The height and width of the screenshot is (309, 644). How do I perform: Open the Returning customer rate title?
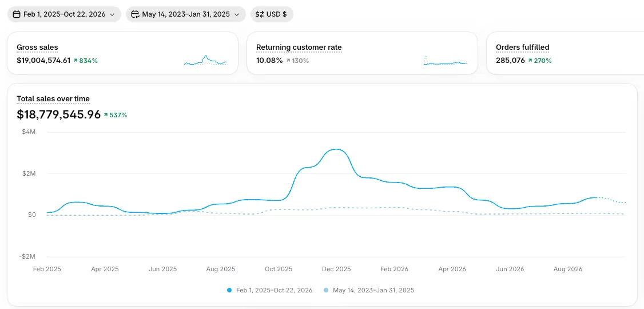point(299,47)
